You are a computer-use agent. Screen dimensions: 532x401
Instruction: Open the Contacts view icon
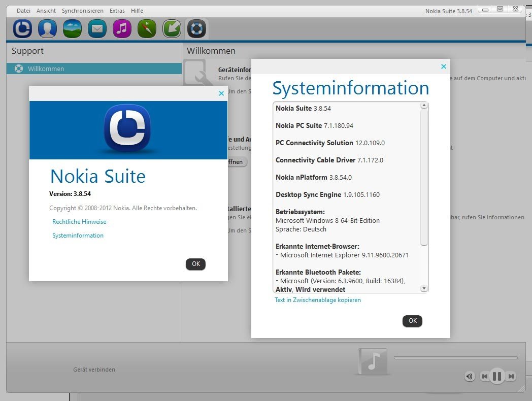pos(48,28)
